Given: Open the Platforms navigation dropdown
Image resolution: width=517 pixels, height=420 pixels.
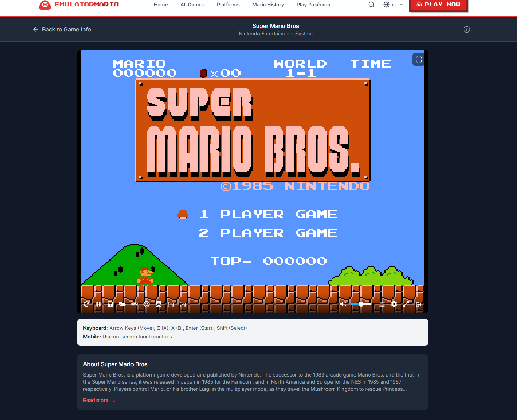Looking at the screenshot, I should coord(228,5).
